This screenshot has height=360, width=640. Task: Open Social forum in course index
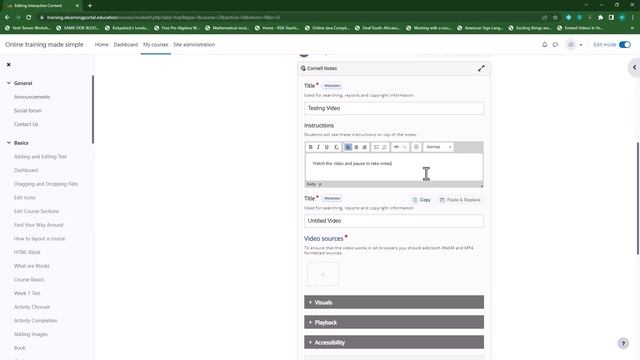[28, 111]
